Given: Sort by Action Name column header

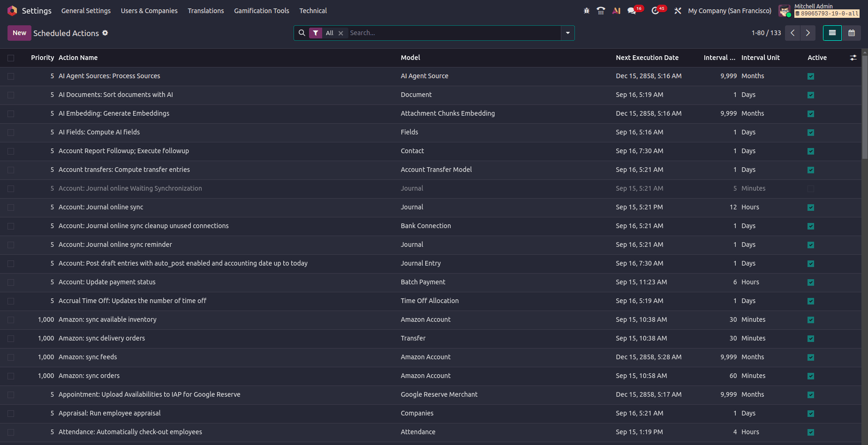Looking at the screenshot, I should tap(78, 58).
